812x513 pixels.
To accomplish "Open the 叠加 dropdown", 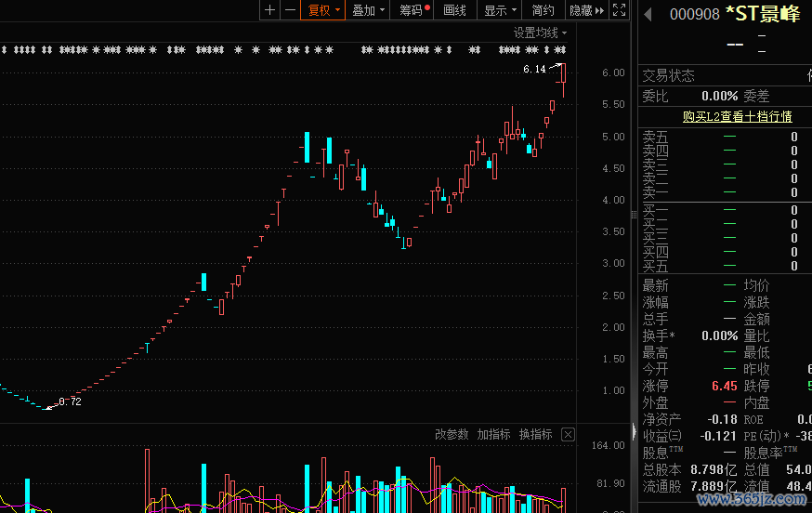I will (368, 10).
